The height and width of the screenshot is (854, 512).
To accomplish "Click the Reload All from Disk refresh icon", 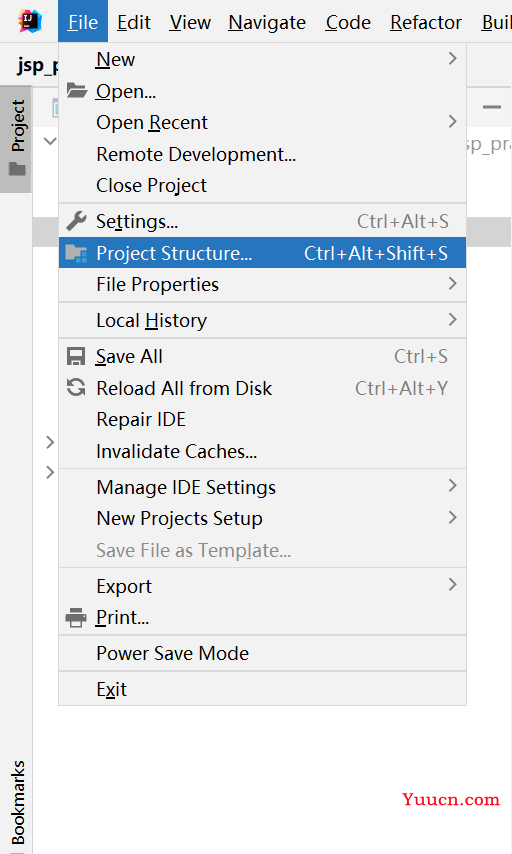I will click(76, 387).
